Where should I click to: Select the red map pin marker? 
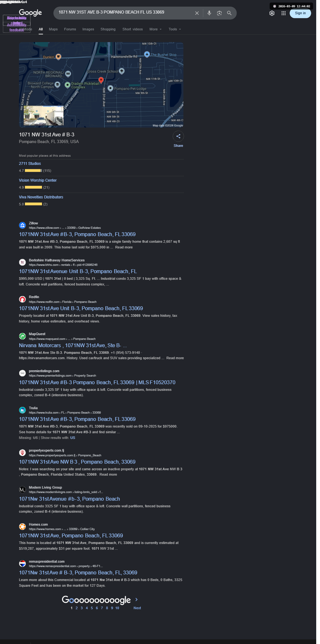101,80
